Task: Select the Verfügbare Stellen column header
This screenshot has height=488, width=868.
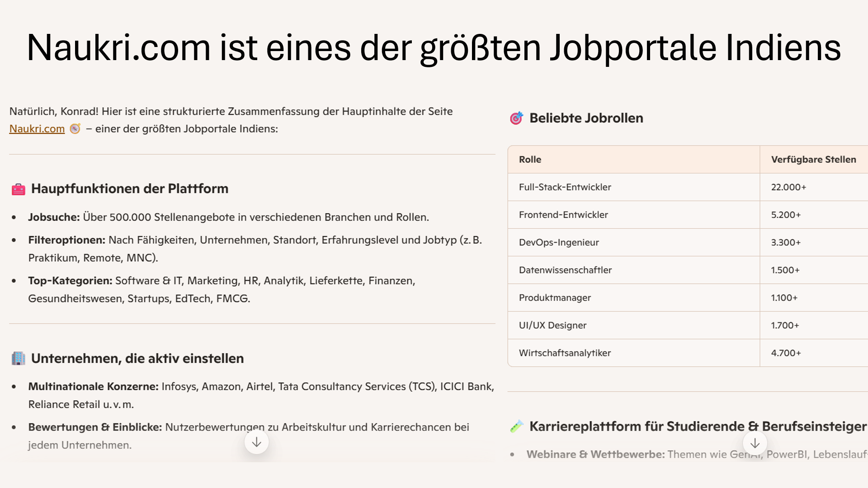Action: coord(813,160)
